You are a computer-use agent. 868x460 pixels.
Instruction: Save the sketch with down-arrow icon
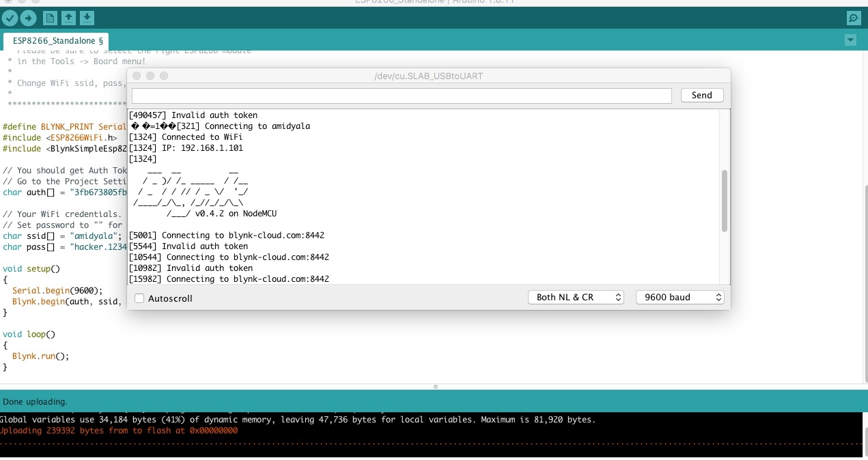click(x=87, y=18)
